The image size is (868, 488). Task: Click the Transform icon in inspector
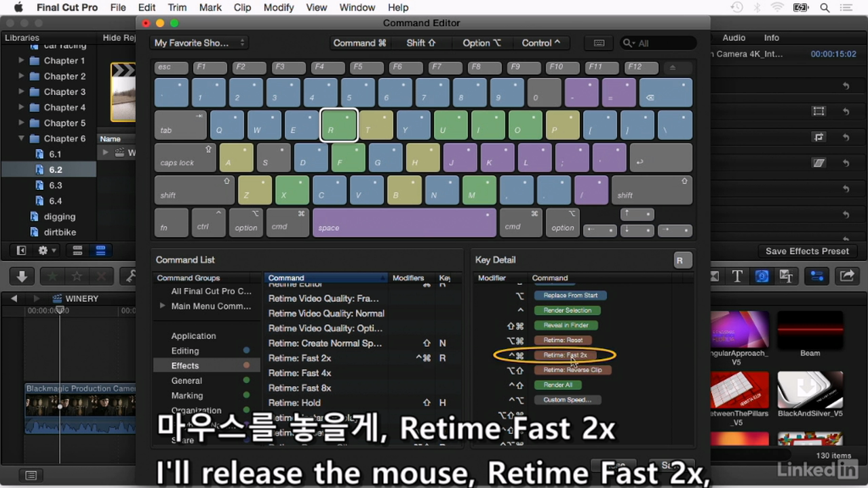pos(819,112)
